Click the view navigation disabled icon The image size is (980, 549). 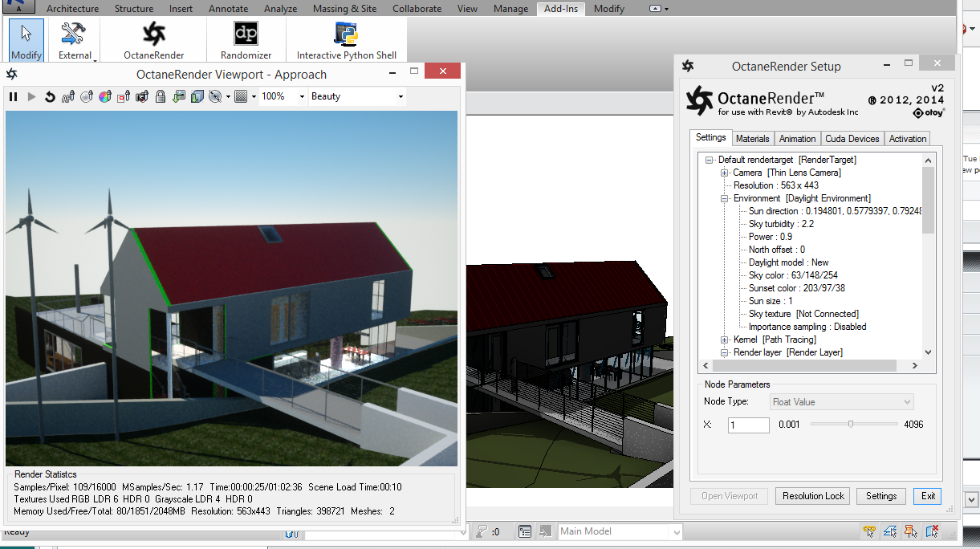(x=214, y=97)
